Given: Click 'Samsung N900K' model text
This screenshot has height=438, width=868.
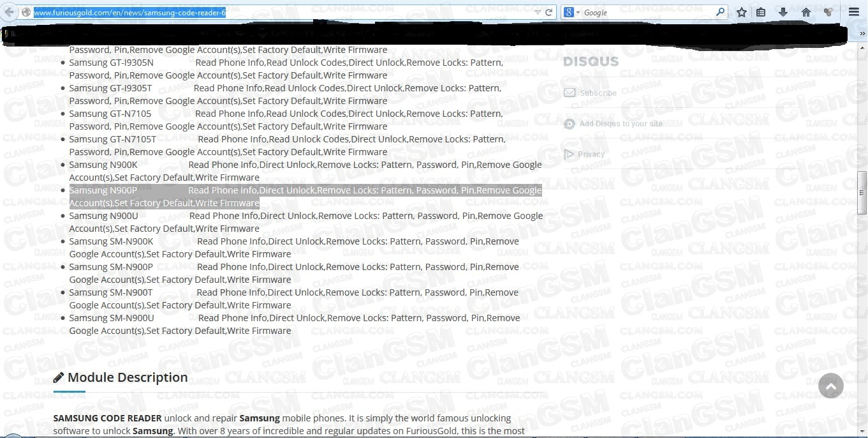Looking at the screenshot, I should [x=103, y=165].
